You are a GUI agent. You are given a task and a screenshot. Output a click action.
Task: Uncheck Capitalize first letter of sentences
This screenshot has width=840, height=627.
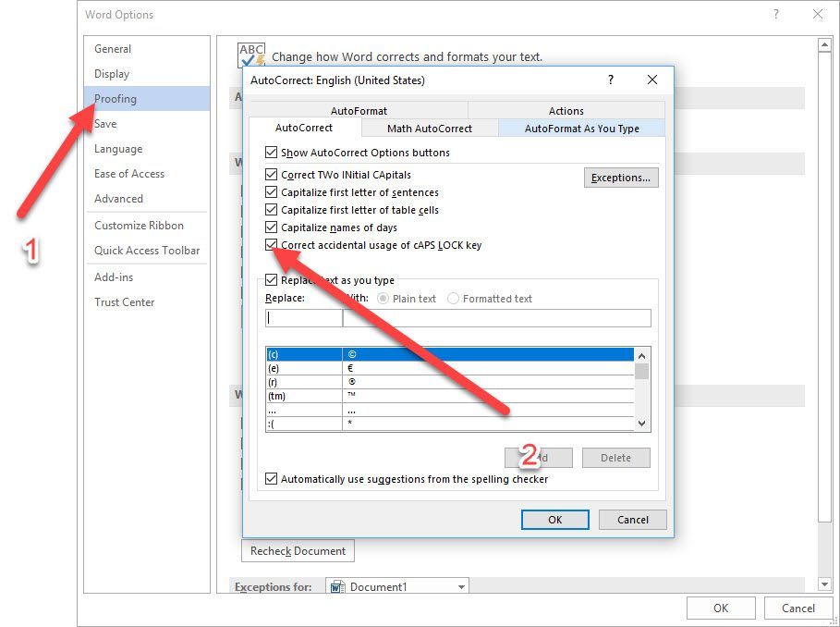coord(271,191)
